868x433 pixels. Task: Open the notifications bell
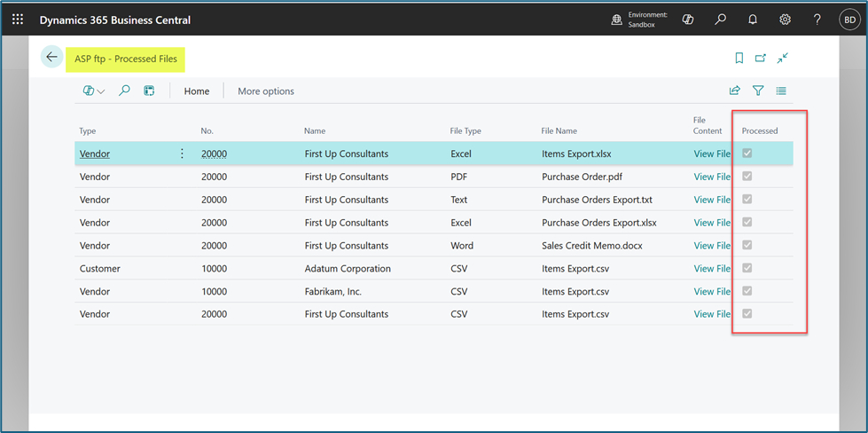pyautogui.click(x=753, y=20)
